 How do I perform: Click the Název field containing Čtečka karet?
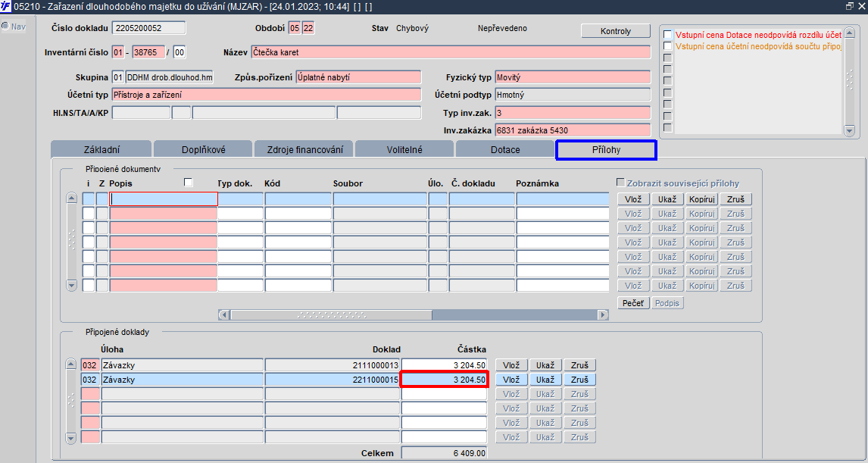point(451,52)
